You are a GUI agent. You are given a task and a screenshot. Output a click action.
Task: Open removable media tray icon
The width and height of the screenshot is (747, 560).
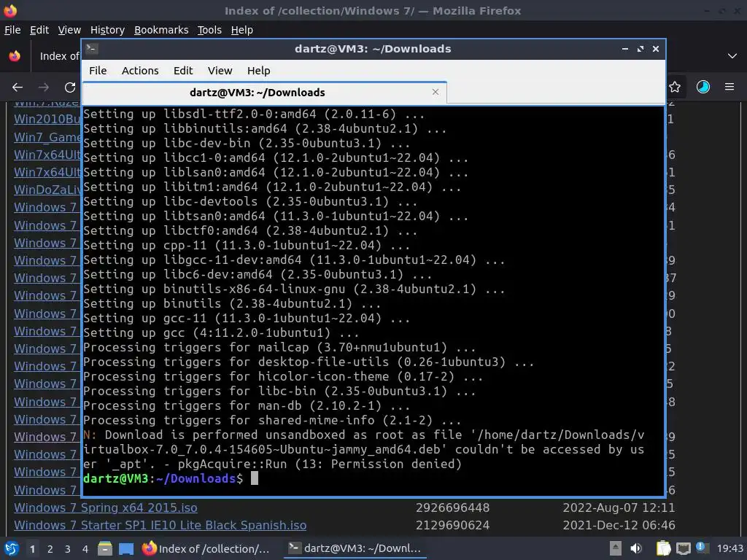[616, 548]
